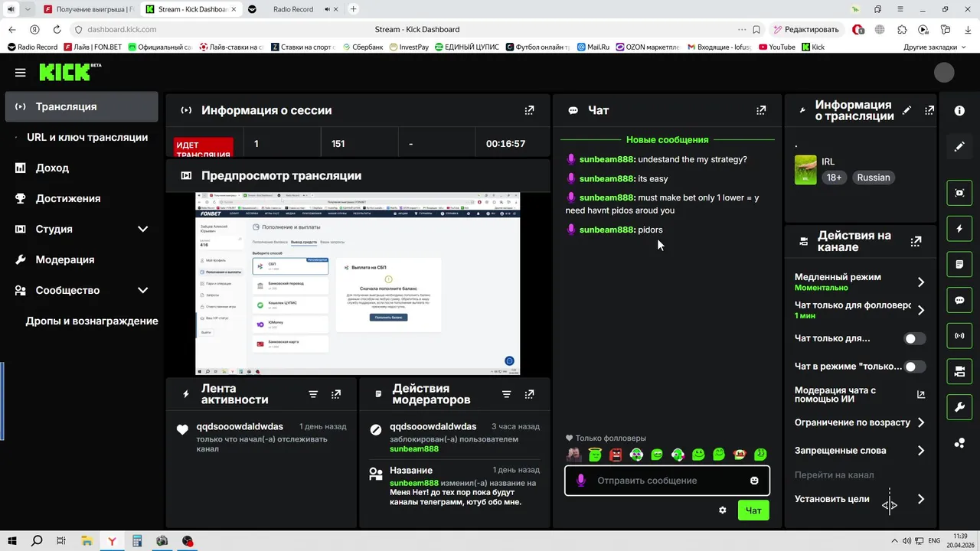
Task: Click the 18+ tag chip
Action: click(x=834, y=178)
